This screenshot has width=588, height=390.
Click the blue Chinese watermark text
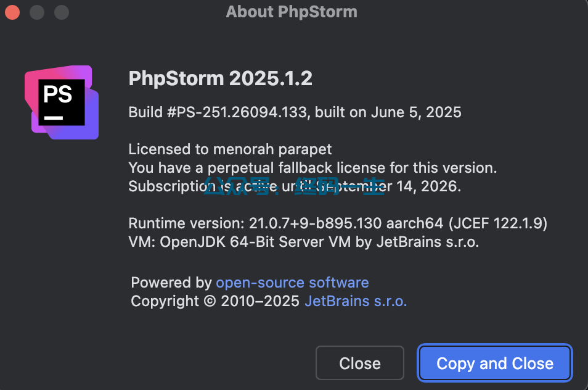pyautogui.click(x=295, y=186)
